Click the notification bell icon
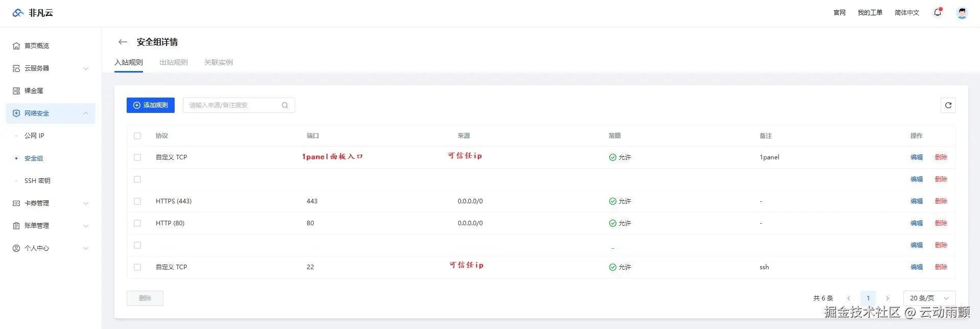Screen dimensions: 980x329 coord(938,12)
